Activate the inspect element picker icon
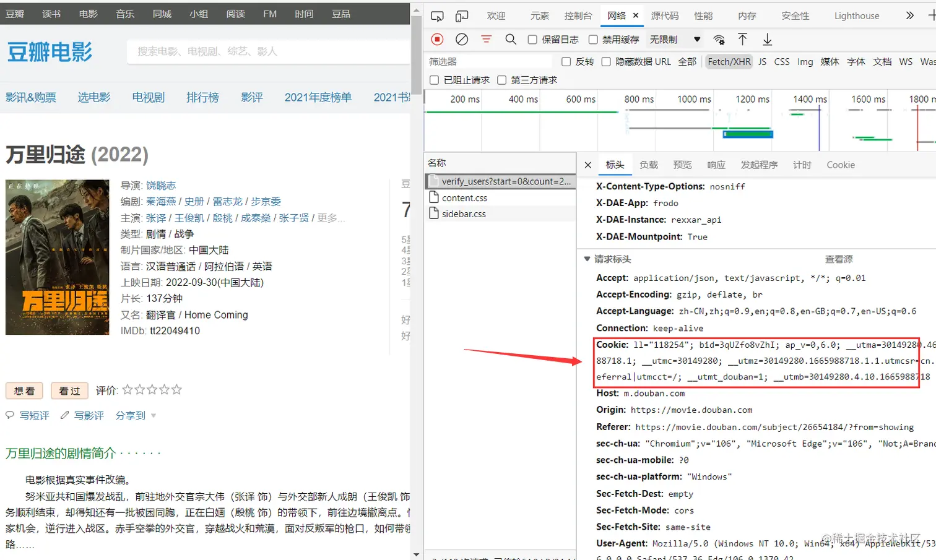This screenshot has width=936, height=560. 437,16
